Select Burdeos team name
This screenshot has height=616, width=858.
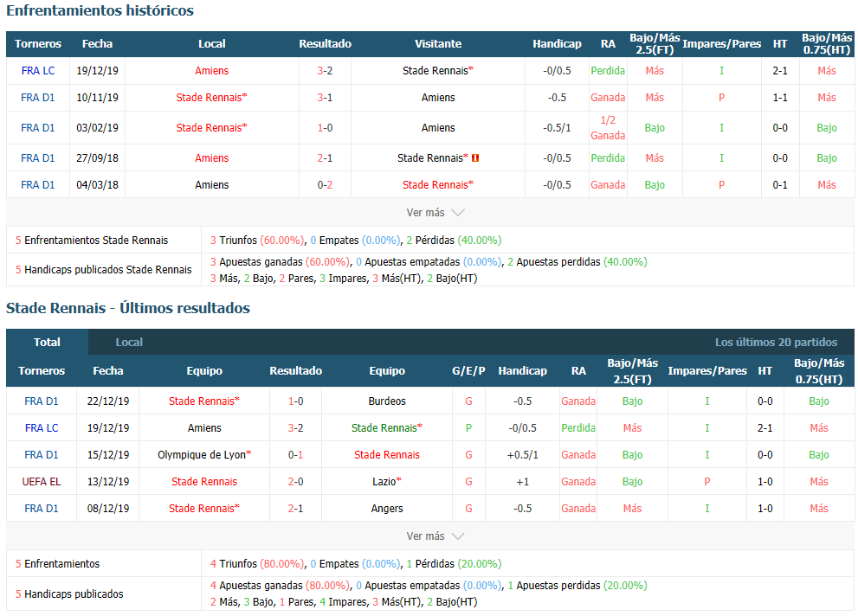pyautogui.click(x=387, y=401)
